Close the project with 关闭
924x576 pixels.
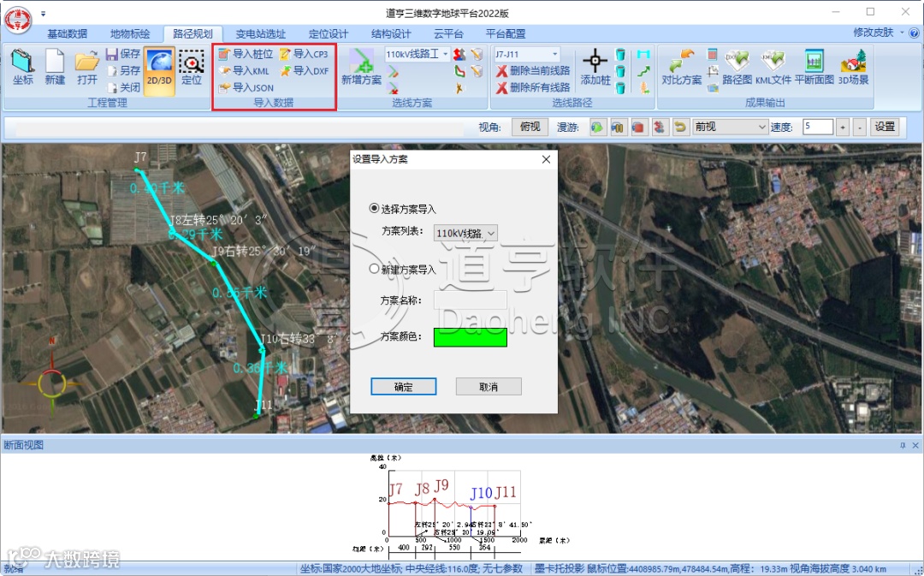(x=122, y=87)
